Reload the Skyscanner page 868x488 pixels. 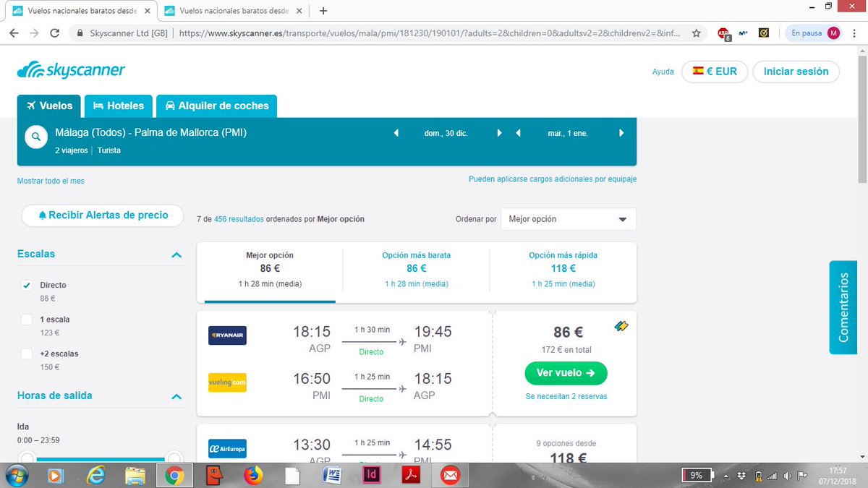[54, 33]
